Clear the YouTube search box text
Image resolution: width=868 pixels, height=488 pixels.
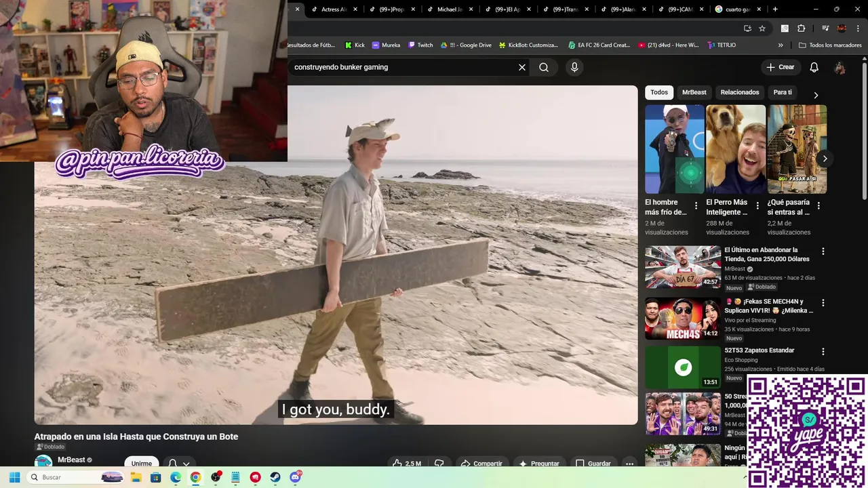[522, 67]
